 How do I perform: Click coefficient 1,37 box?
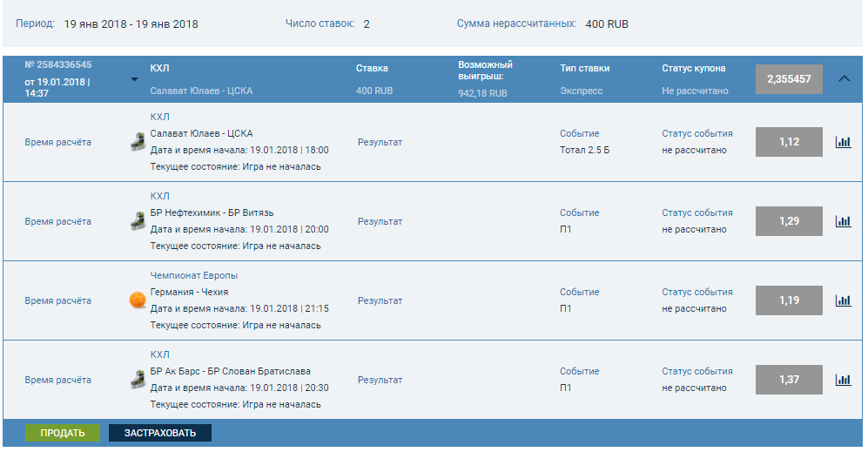pyautogui.click(x=789, y=380)
